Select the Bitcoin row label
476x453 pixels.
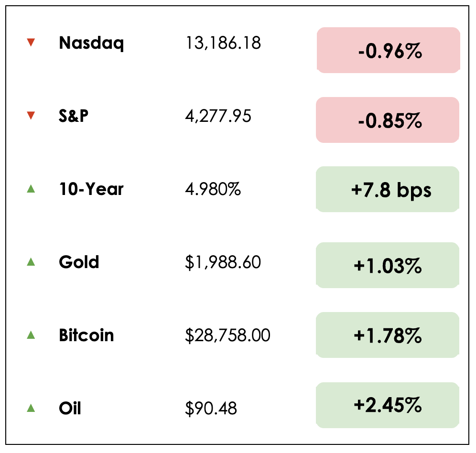click(87, 335)
